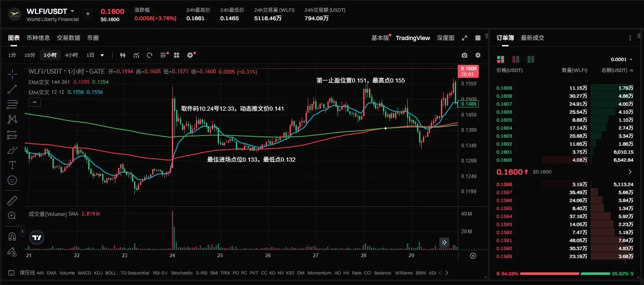This screenshot has width=644, height=285.
Task: Open the emoji and icons tool
Action: click(12, 180)
